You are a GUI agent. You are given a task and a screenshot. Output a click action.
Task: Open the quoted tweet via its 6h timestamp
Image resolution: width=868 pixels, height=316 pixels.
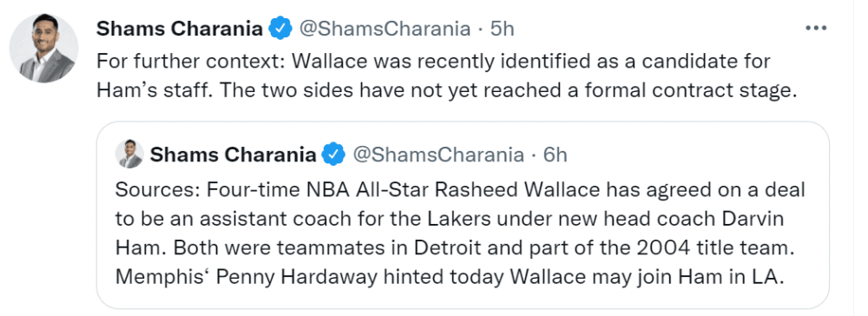pos(556,155)
